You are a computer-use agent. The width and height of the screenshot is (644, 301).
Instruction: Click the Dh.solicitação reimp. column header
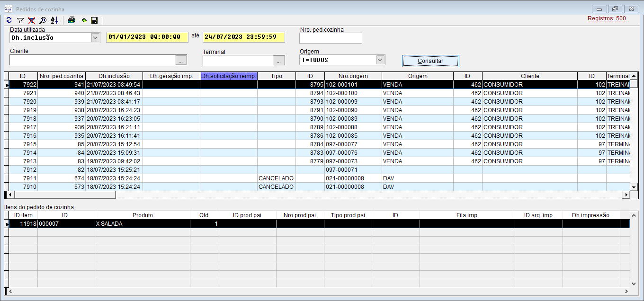(229, 76)
